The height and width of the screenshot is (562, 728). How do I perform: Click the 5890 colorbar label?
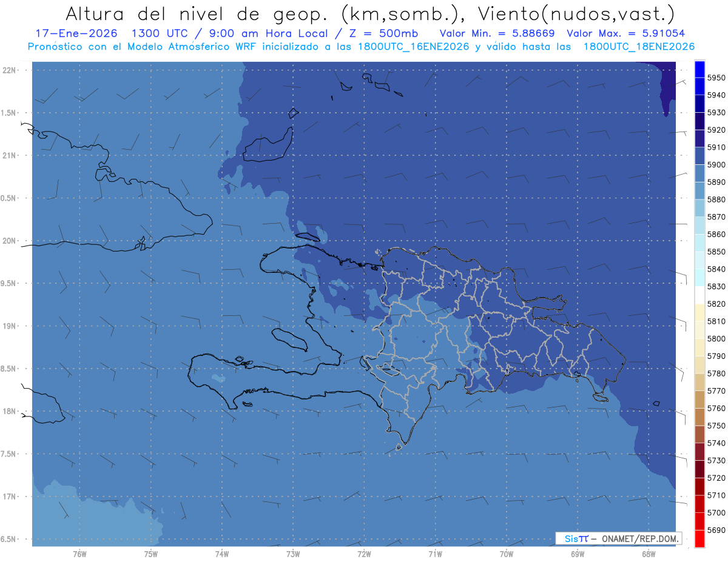pos(717,182)
